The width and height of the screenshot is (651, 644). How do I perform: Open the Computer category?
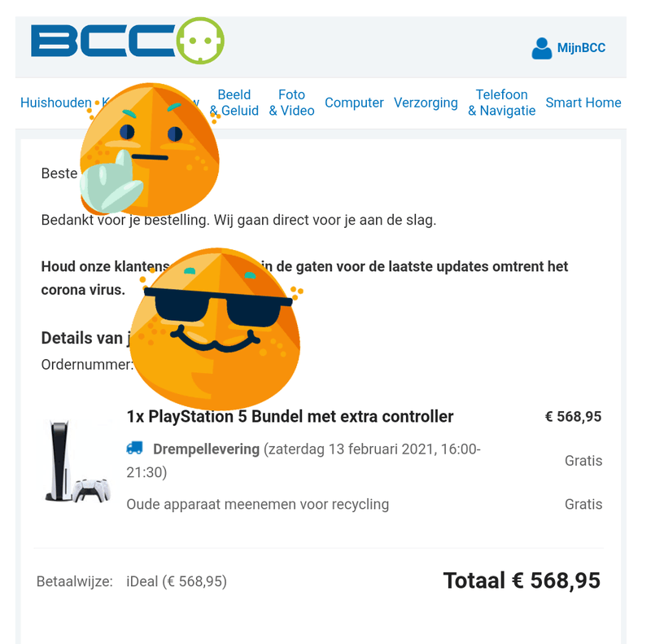354,103
